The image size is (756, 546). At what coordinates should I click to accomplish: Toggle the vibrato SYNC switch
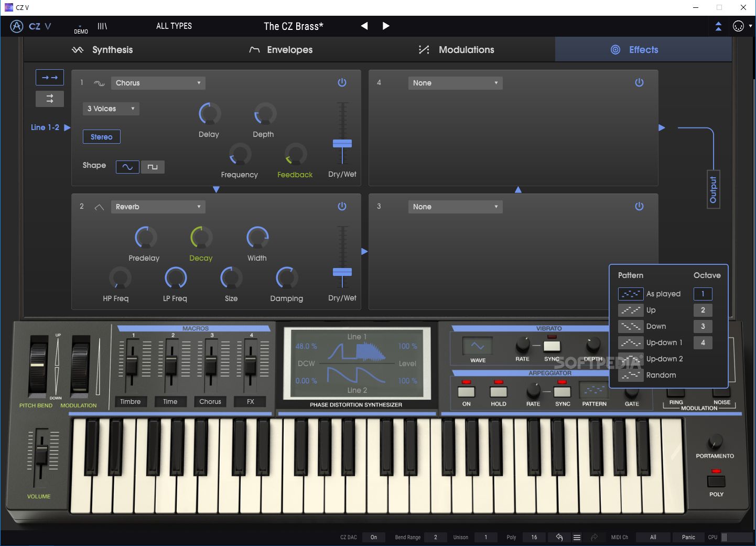(552, 346)
